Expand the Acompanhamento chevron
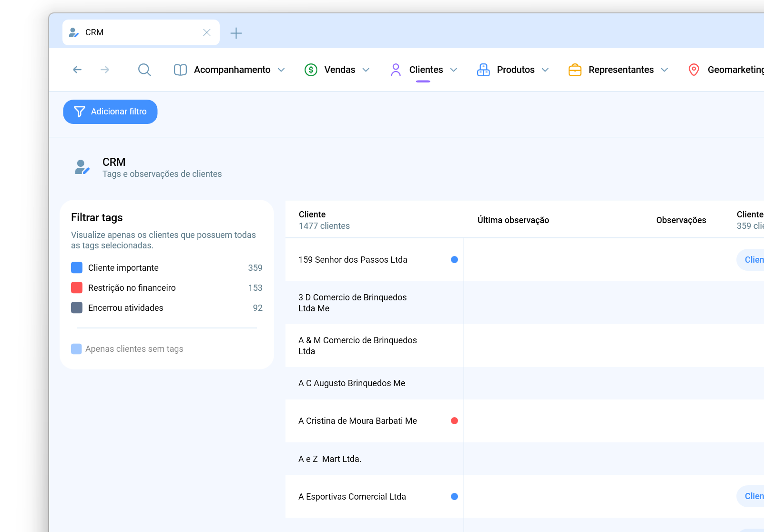Screen dimensions: 764x532 281,70
